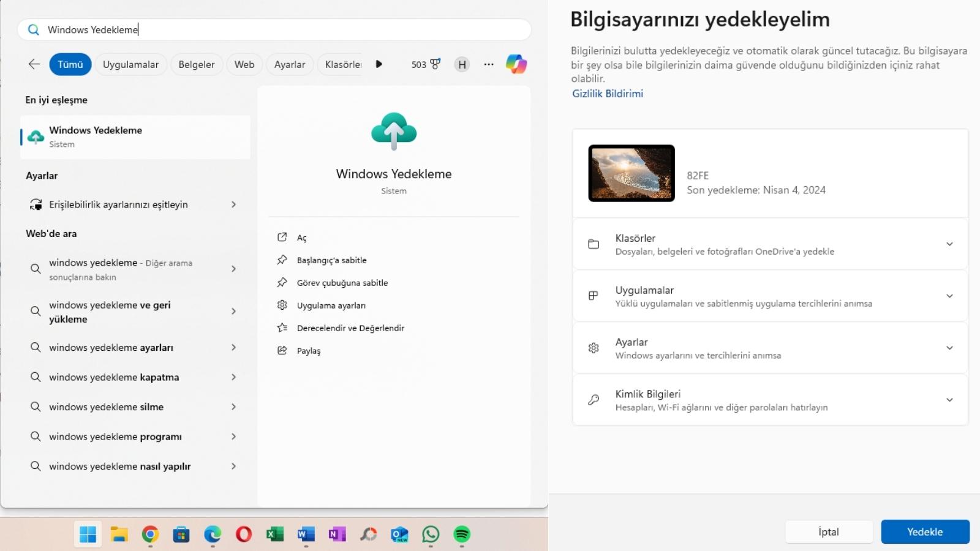Click the Paylaş text

pyautogui.click(x=309, y=351)
